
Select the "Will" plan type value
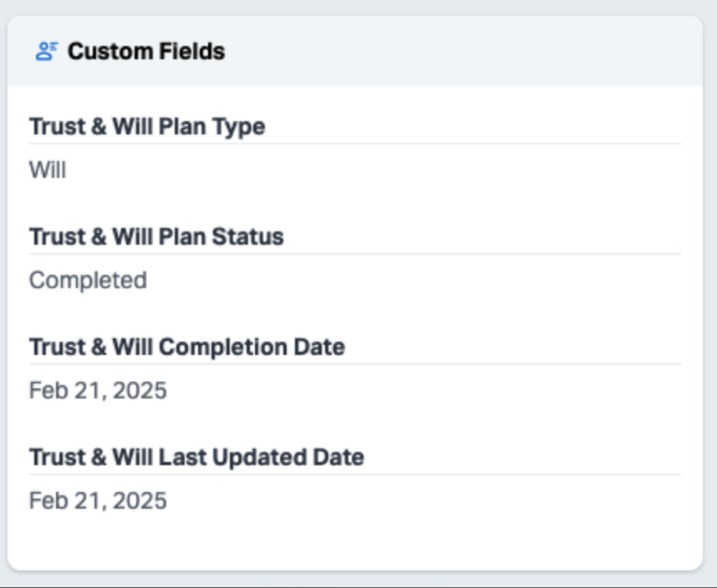click(x=48, y=170)
